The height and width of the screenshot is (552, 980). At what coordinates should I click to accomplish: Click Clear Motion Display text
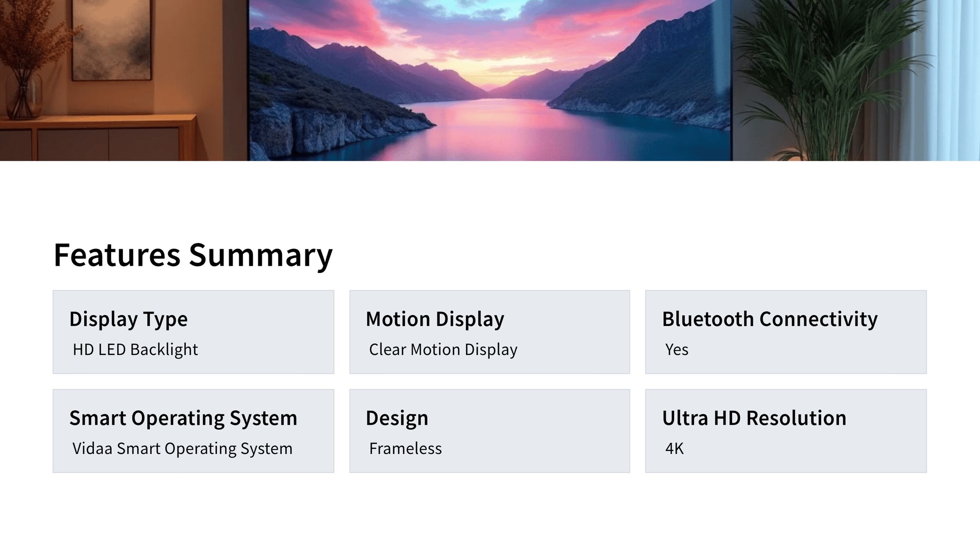[443, 349]
